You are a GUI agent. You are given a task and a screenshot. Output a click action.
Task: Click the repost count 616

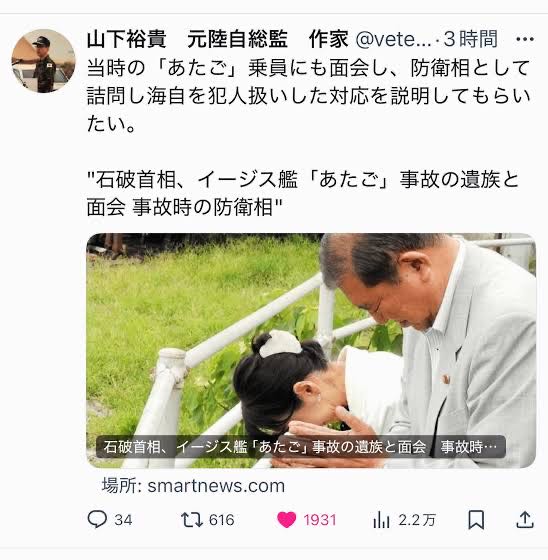[x=221, y=520]
